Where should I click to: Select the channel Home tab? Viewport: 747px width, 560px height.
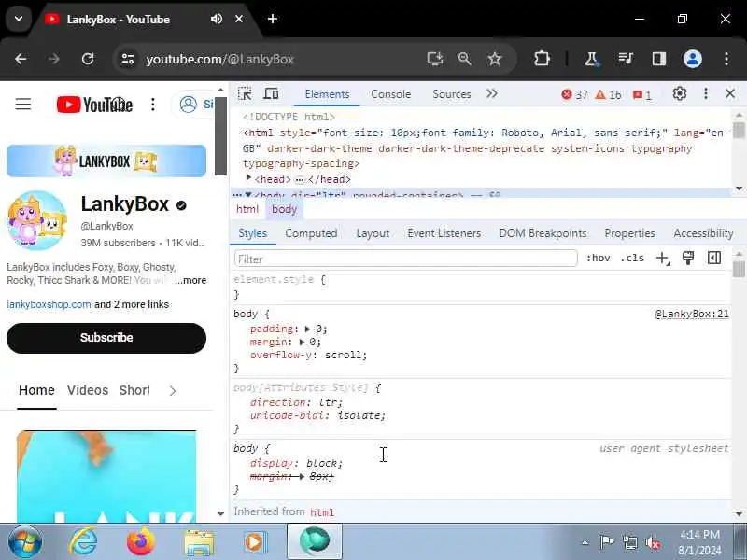(x=36, y=390)
